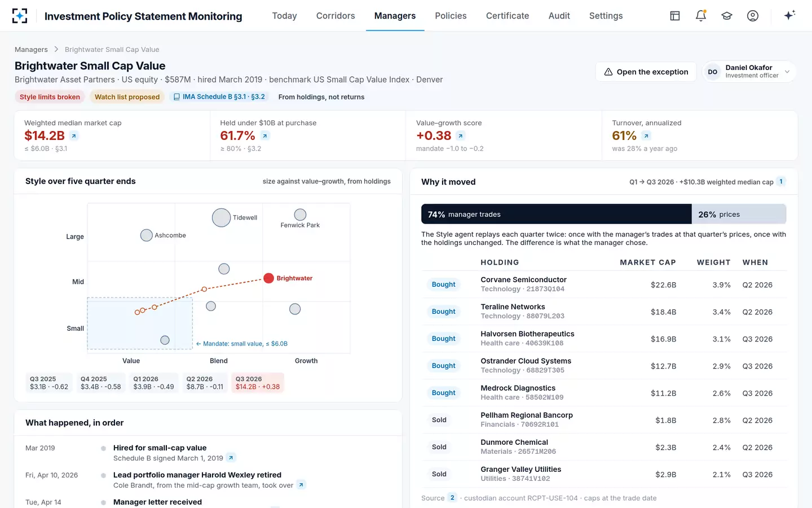Screen dimensions: 812x508
Task: Open arrow link beside 61.7% value
Action: pos(265,136)
